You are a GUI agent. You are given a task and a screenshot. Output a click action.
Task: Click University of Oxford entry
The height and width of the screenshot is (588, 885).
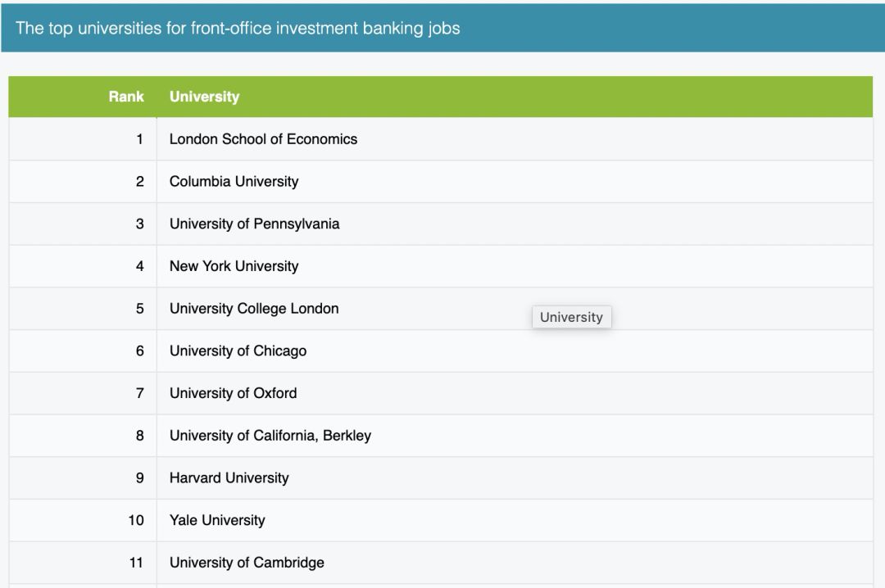233,393
